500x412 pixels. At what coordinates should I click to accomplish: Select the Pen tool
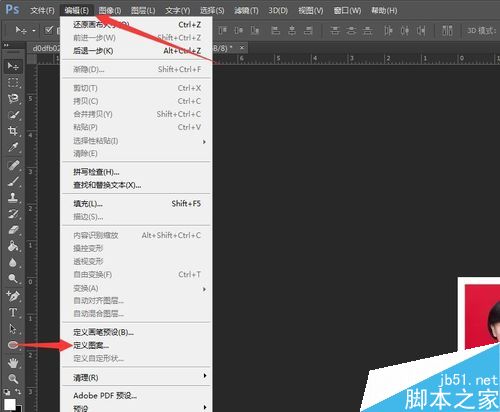(13, 296)
